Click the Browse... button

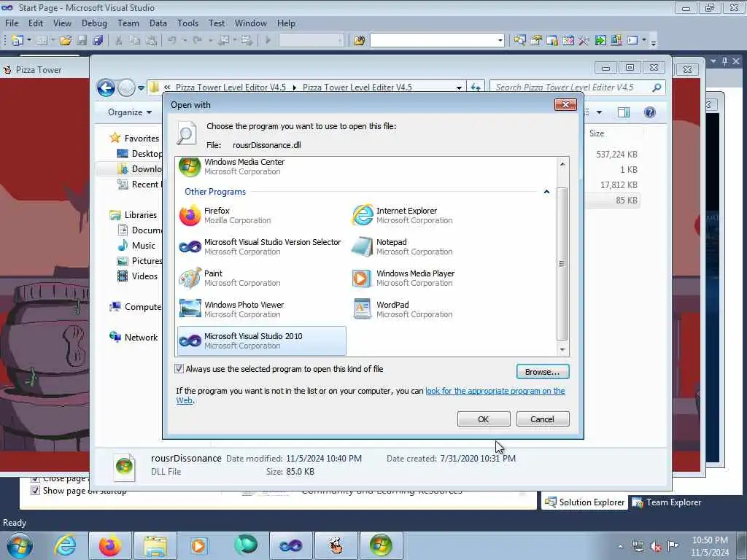click(x=543, y=371)
